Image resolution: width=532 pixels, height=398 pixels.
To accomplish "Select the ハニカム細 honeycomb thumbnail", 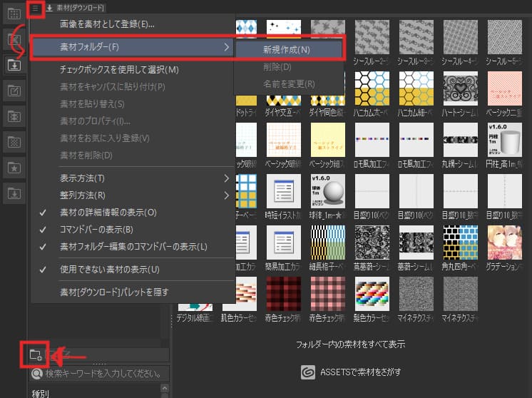I will pyautogui.click(x=416, y=88).
